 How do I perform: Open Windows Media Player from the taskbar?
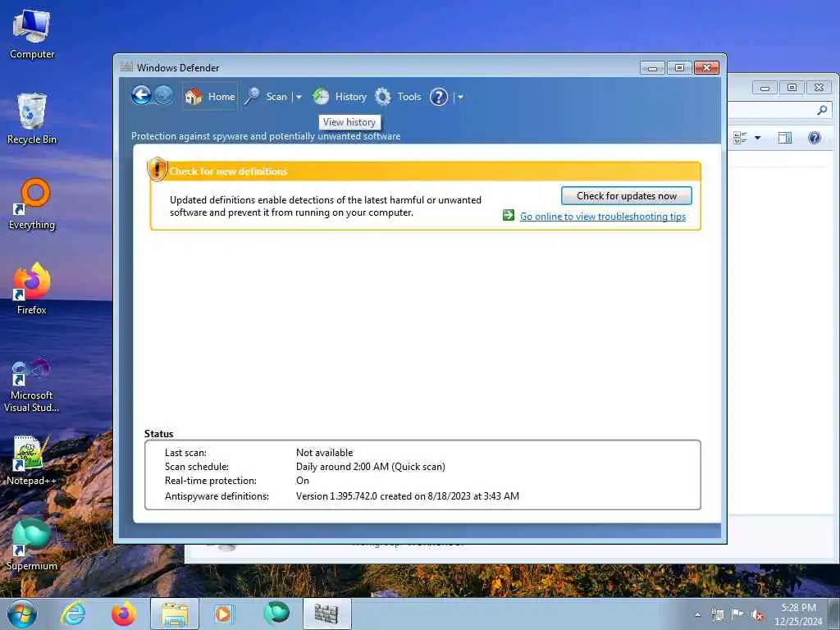coord(224,614)
